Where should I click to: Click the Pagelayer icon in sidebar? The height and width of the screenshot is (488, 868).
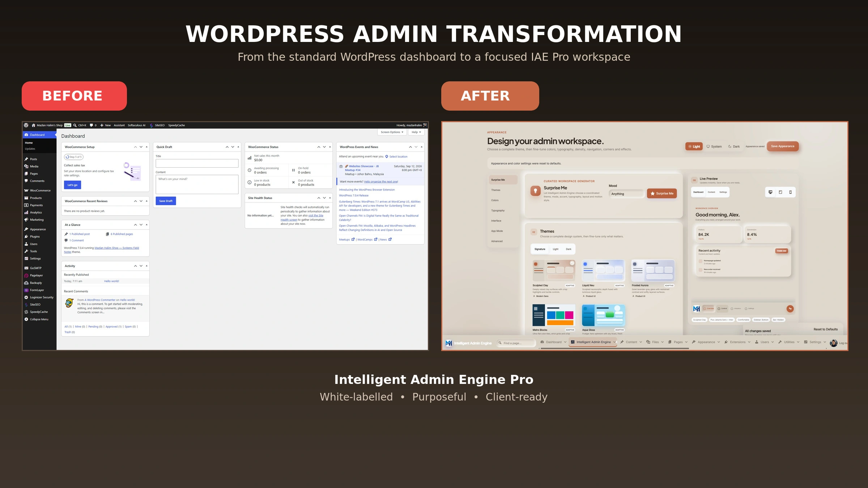point(26,275)
